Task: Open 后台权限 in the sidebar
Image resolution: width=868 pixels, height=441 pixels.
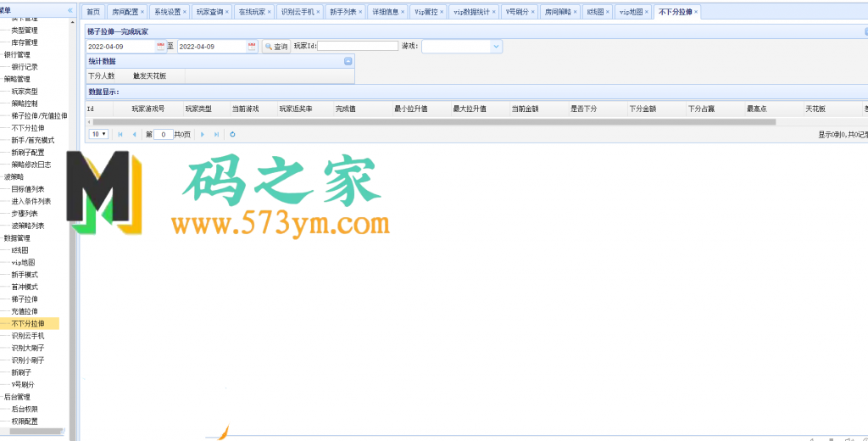Action: pos(25,409)
